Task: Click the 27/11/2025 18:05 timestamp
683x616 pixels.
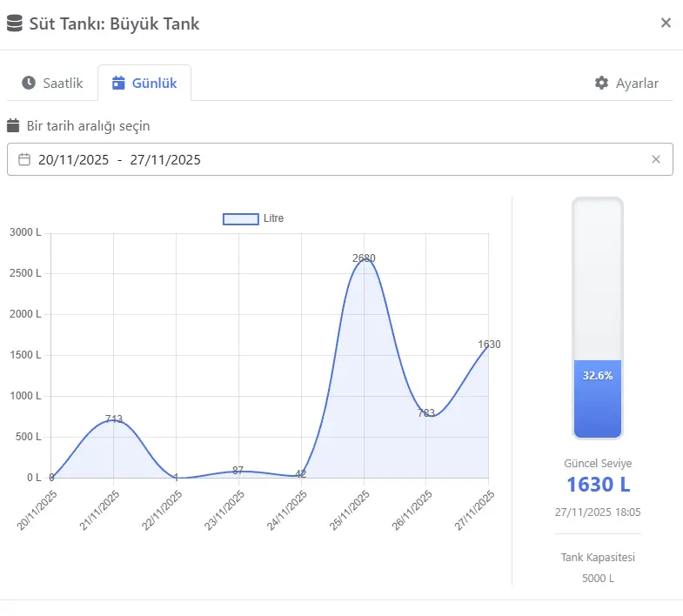Action: (x=598, y=512)
